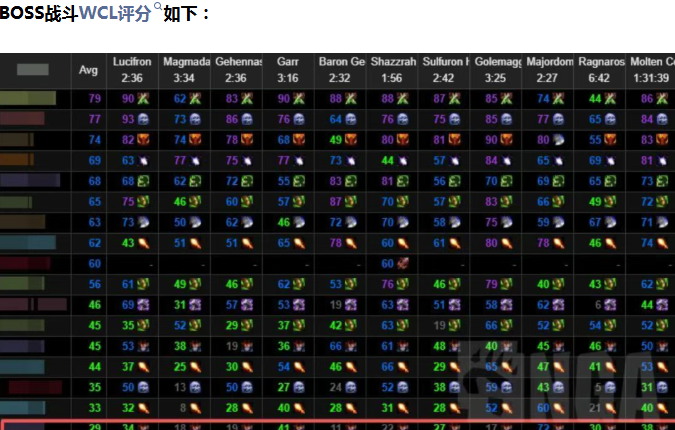Open the WCL评分 hyperlink
The image size is (675, 430).
click(116, 13)
